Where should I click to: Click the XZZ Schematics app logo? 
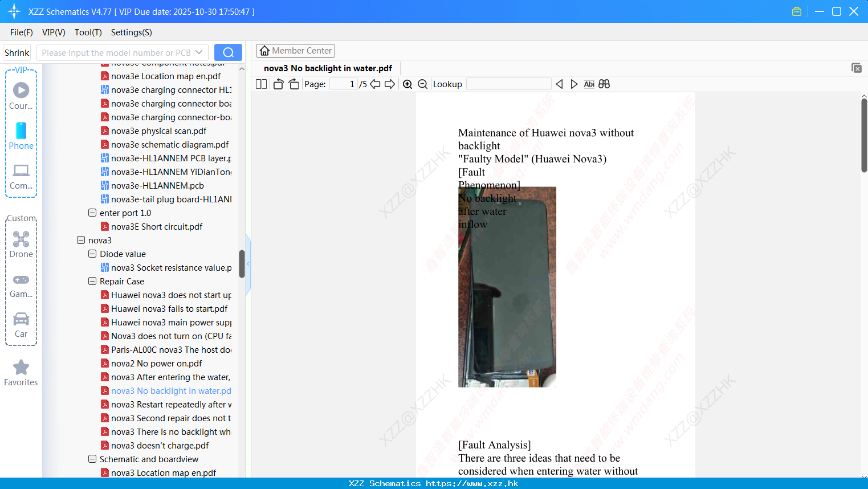[14, 11]
